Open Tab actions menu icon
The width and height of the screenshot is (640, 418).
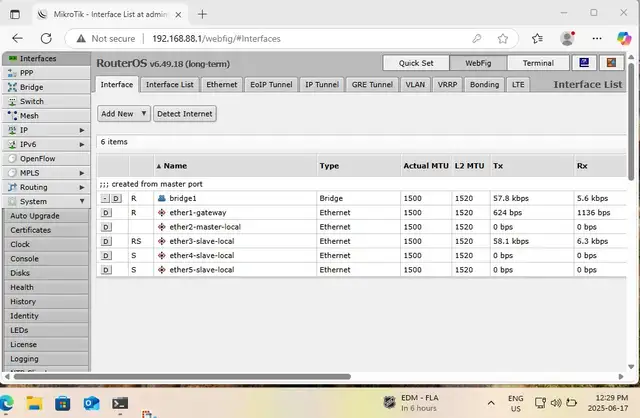[15, 14]
